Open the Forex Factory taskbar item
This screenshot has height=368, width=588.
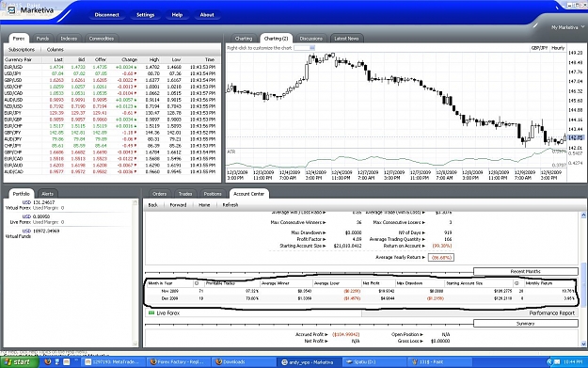pos(178,362)
